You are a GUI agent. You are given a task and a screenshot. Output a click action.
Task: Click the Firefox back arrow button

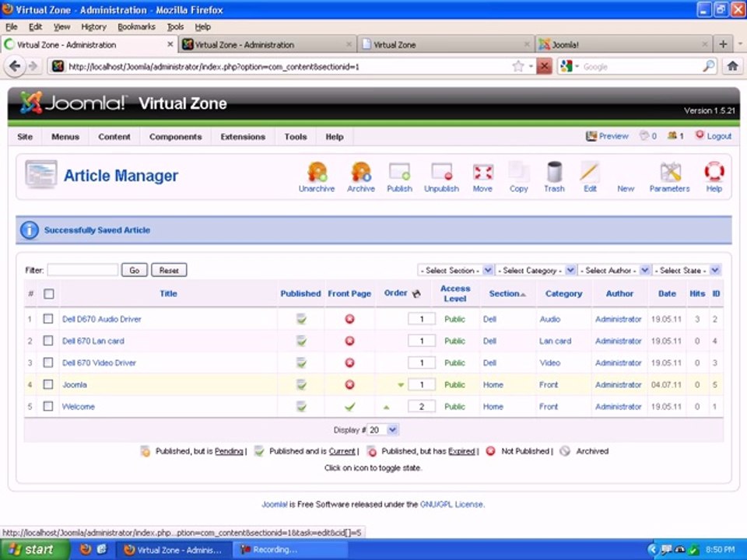(15, 66)
